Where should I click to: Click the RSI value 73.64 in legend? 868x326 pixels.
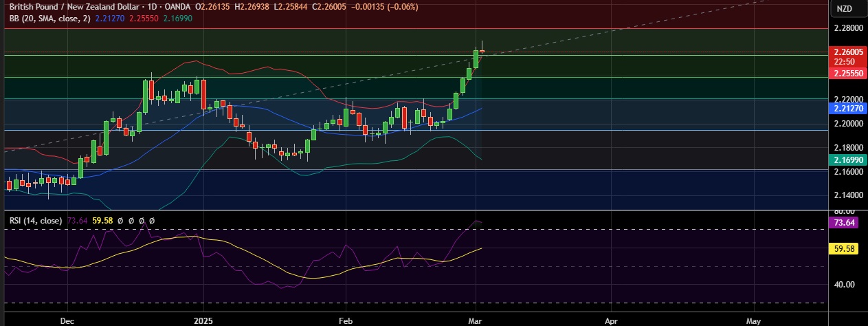coord(76,221)
